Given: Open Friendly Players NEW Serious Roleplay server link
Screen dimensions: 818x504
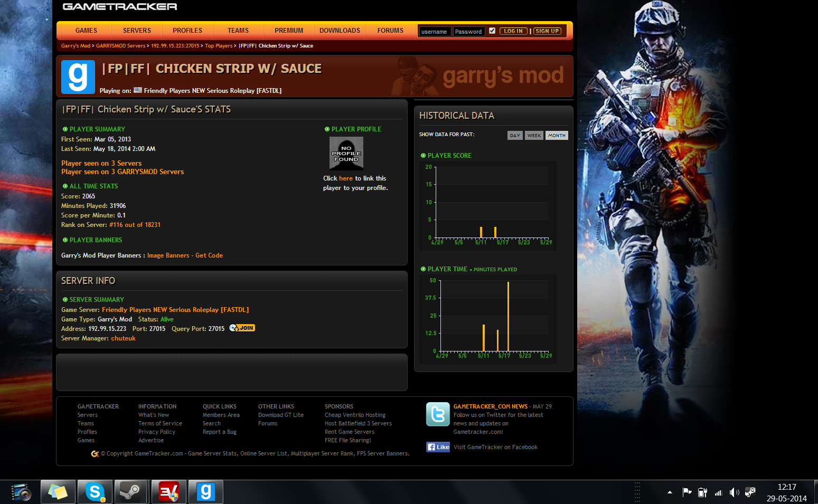Looking at the screenshot, I should click(x=175, y=310).
